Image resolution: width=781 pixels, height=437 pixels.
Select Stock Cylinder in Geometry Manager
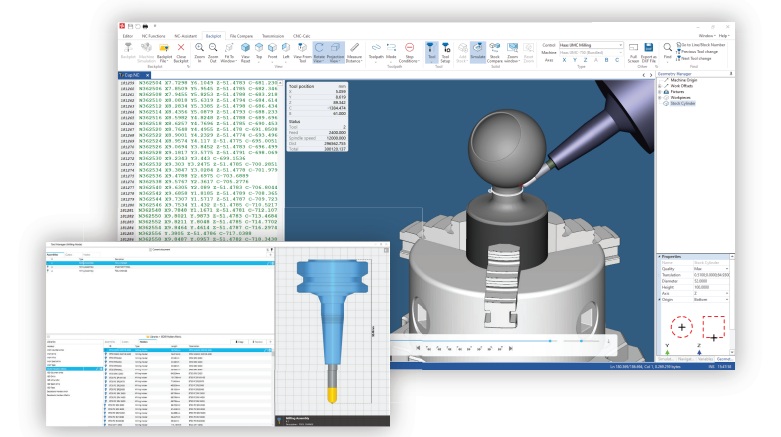click(682, 104)
